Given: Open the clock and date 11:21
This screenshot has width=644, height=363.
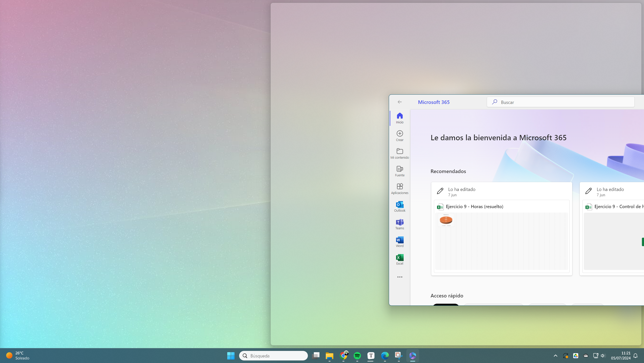Looking at the screenshot, I should coord(621,356).
